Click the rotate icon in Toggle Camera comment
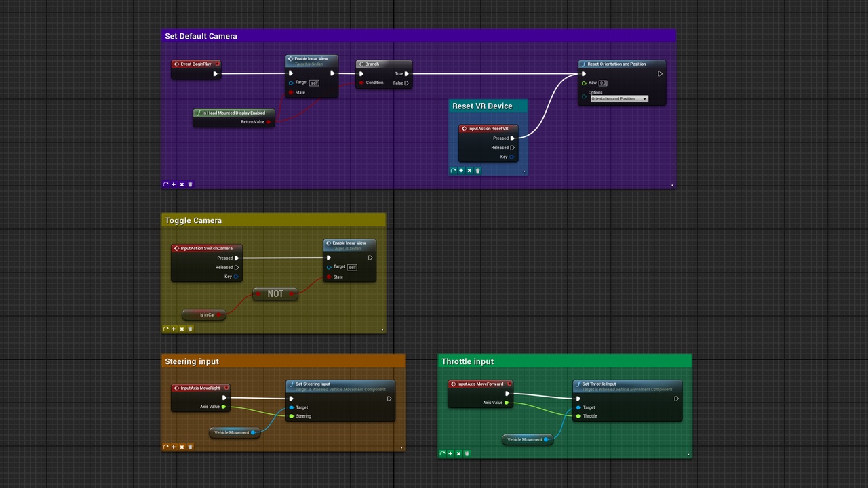The image size is (868, 488). [165, 329]
